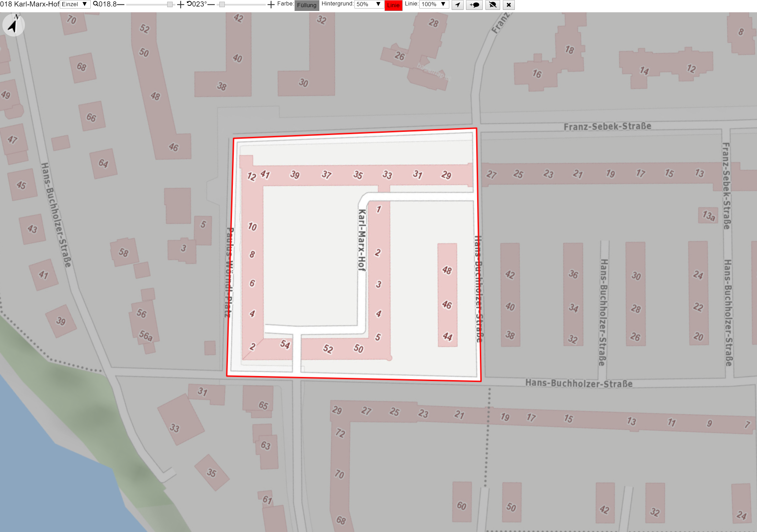The height and width of the screenshot is (532, 757).
Task: Open the Linie 100% dropdown
Action: [x=434, y=4]
